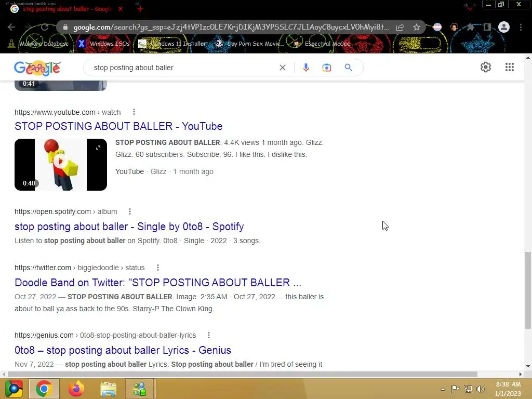Screen dimensions: 532x399
Task: Open the 0to8 Genius lyrics link
Action: point(123,350)
